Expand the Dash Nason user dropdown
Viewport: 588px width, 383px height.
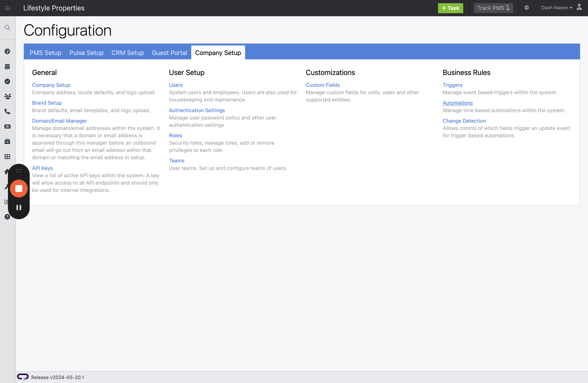(557, 8)
